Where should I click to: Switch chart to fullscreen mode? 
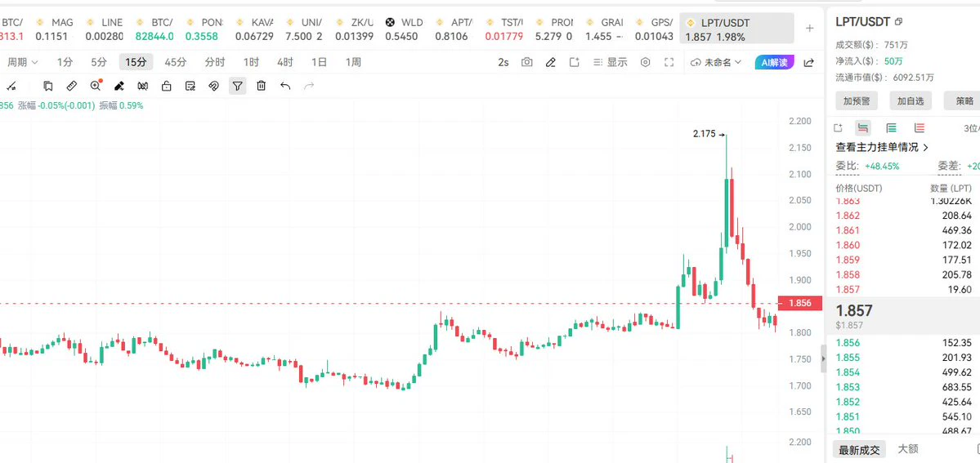[x=669, y=63]
